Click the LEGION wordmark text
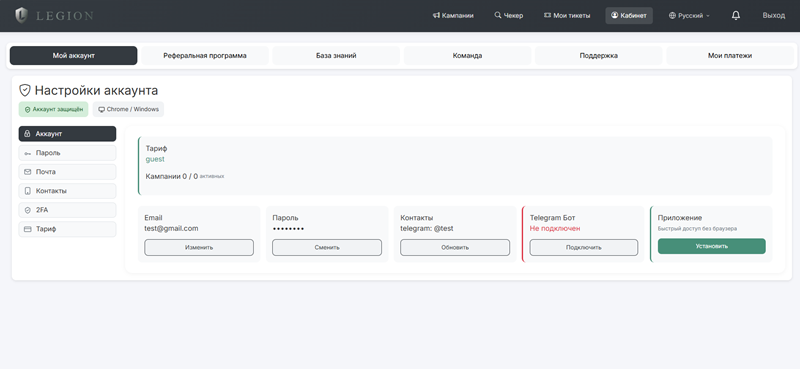Screen dimensions: 800x369 tap(65, 16)
